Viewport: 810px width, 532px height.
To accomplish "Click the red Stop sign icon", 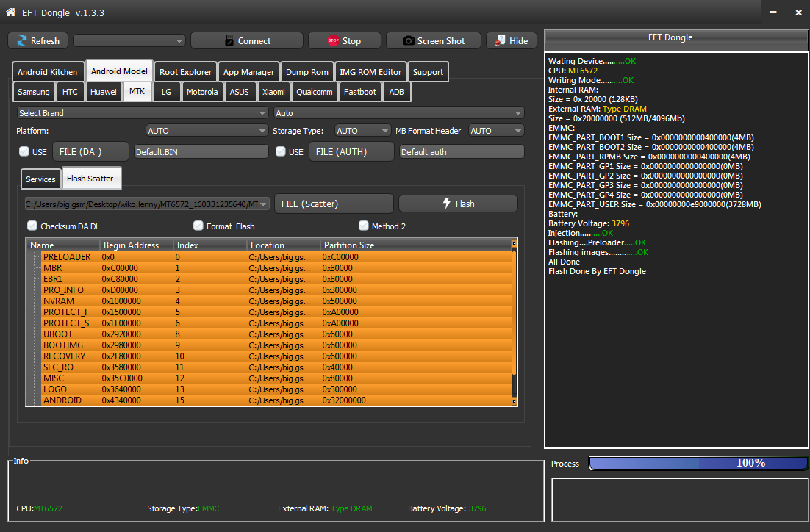I will (x=333, y=40).
